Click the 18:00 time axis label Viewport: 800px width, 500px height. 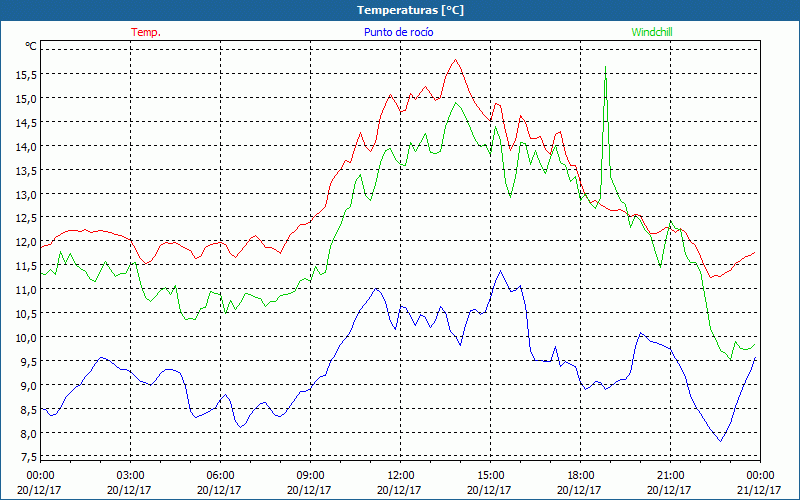[x=581, y=476]
